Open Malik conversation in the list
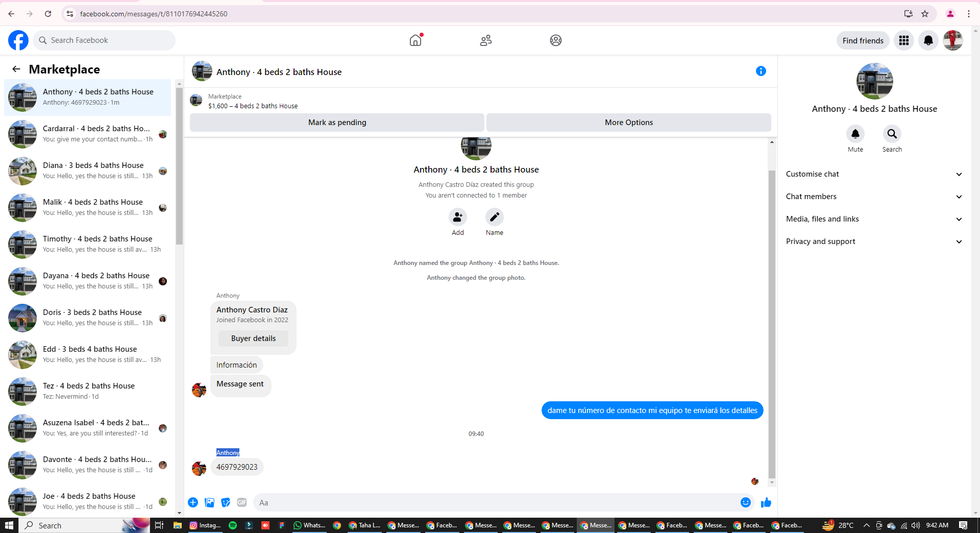 point(88,208)
